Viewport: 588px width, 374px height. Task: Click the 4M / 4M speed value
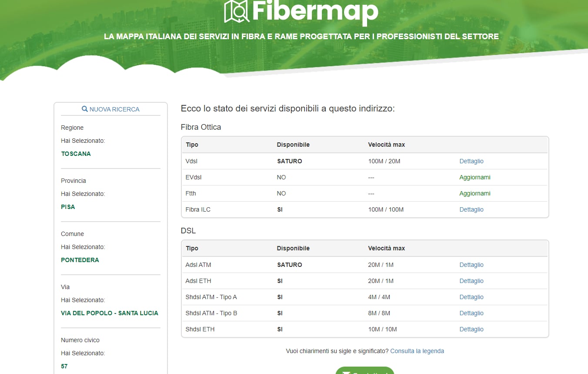[x=379, y=297]
